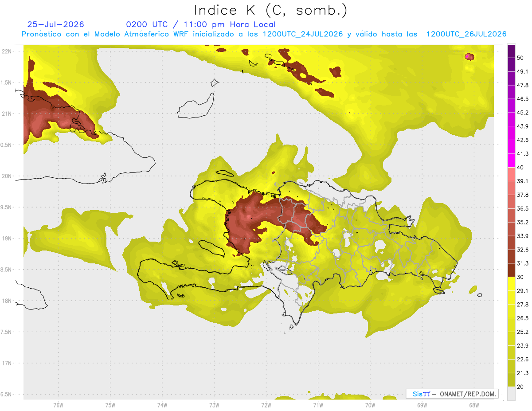Select the gray color band below 20
The height and width of the screenshot is (411, 532).
click(511, 393)
